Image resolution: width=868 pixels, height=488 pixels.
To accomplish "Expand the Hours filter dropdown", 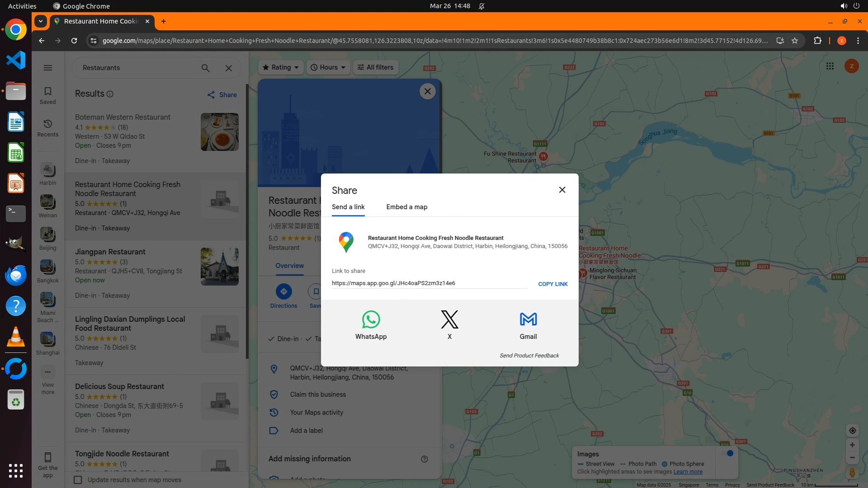I will 328,67.
